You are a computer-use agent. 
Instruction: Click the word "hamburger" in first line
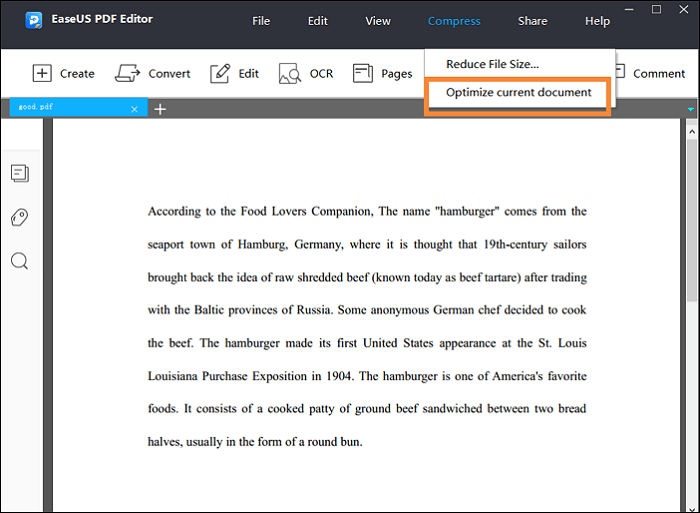click(467, 211)
